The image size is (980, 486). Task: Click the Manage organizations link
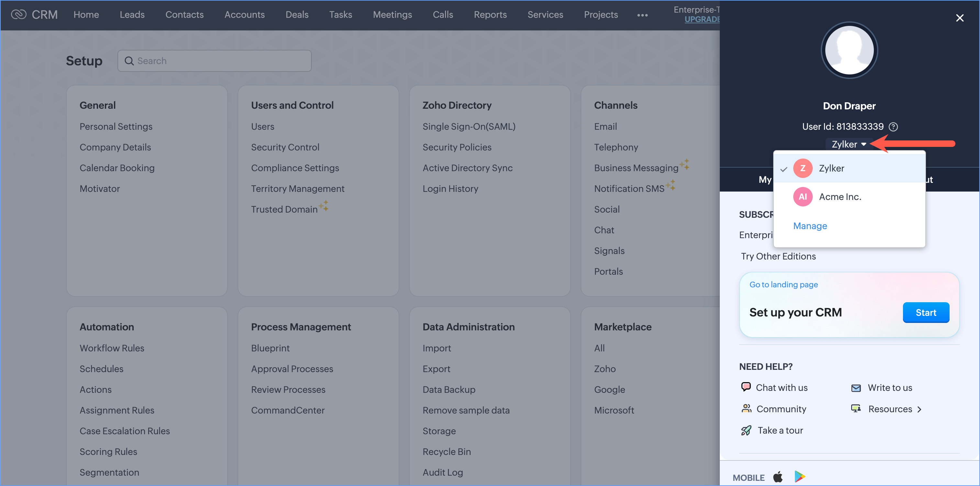pyautogui.click(x=810, y=226)
